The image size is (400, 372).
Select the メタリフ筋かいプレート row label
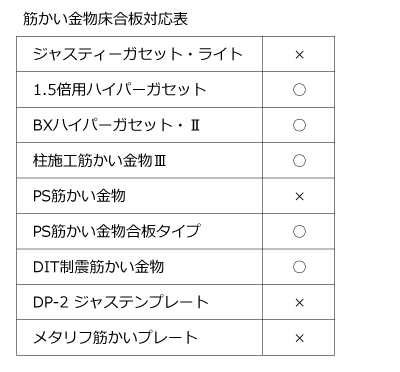[115, 338]
